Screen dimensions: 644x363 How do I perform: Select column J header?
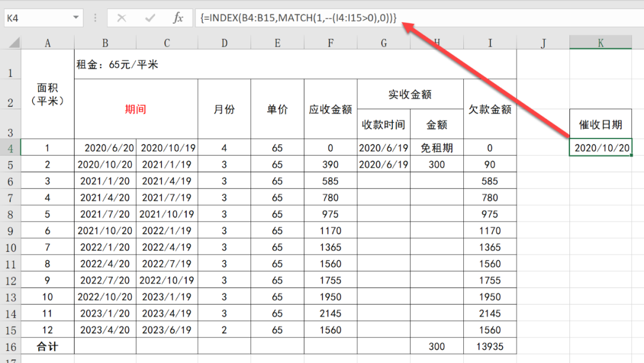[x=543, y=43]
